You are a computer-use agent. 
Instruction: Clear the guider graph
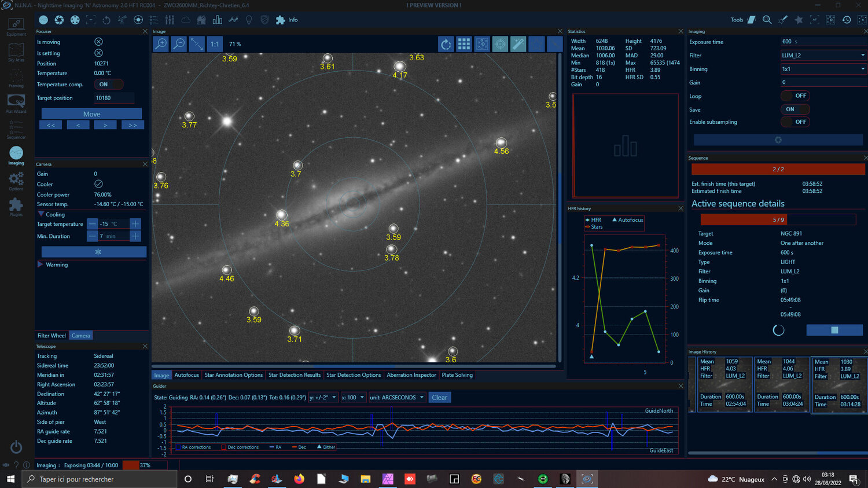coord(440,398)
